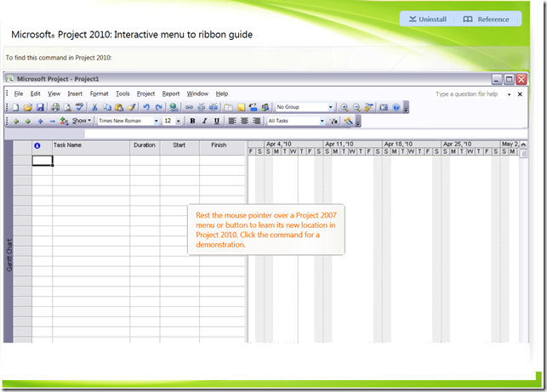The width and height of the screenshot is (547, 392).
Task: Click the Zoom In magnifier icon
Action: click(x=345, y=107)
